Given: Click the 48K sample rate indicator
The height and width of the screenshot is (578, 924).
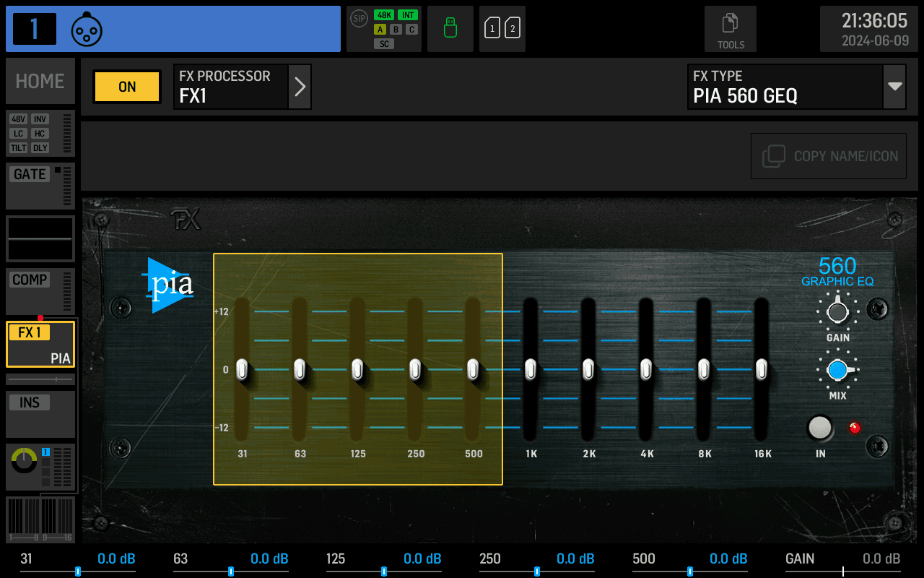Looking at the screenshot, I should 383,15.
